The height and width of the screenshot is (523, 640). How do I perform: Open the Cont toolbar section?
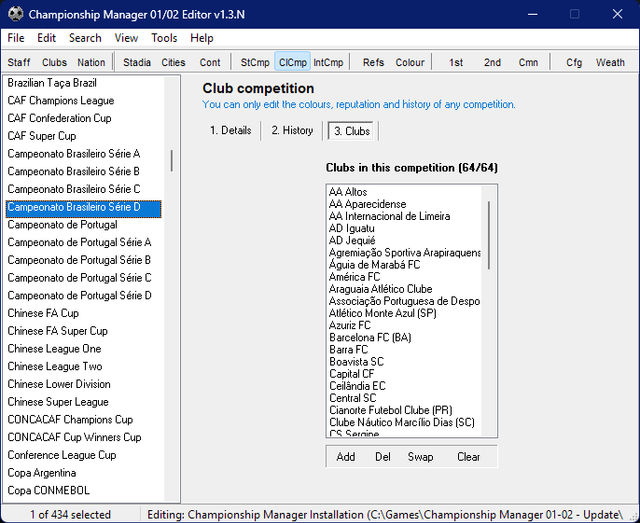coord(210,62)
